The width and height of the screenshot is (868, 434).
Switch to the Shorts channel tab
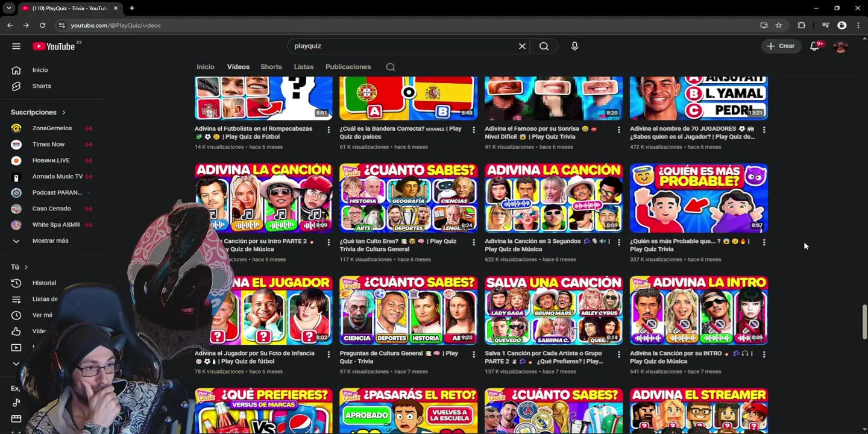pyautogui.click(x=271, y=67)
